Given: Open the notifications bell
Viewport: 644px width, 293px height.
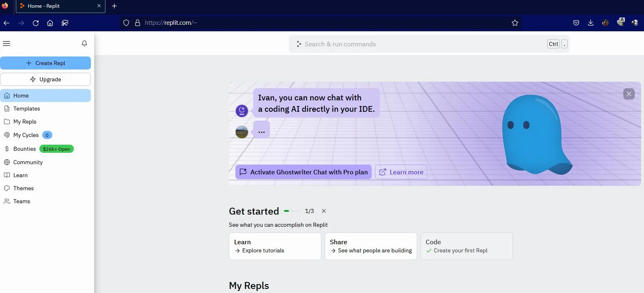Looking at the screenshot, I should point(84,43).
